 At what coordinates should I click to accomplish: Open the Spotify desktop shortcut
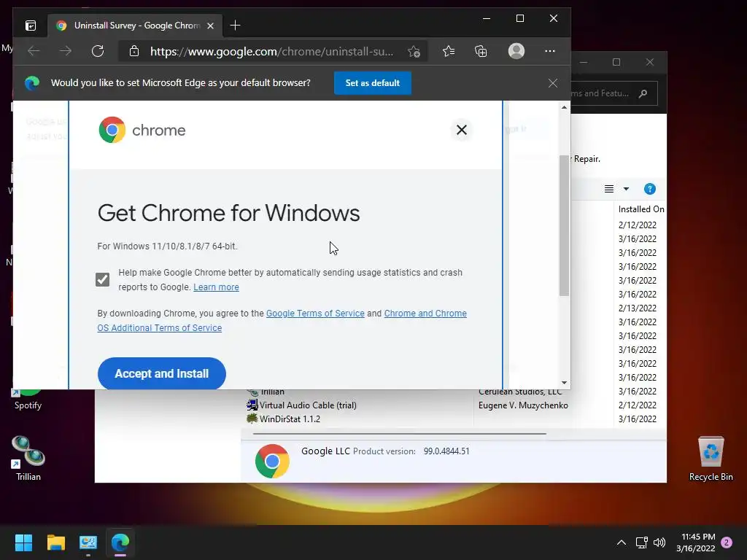28,399
